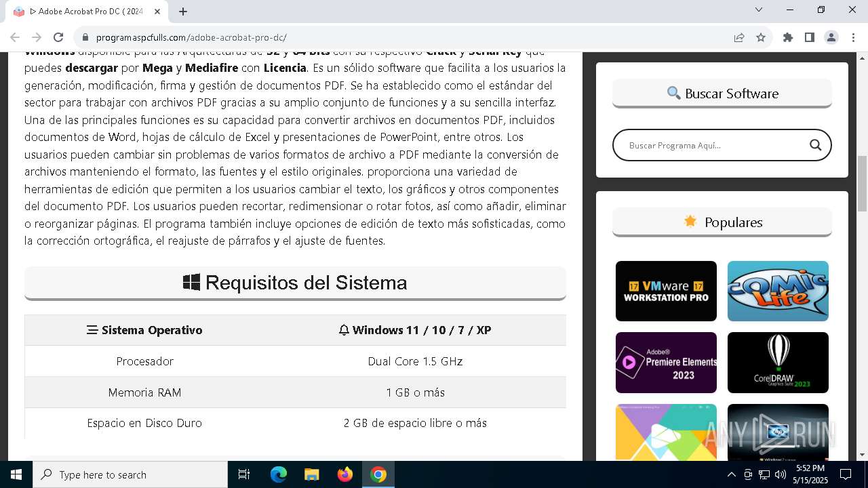Open Chrome three-dot menu
The width and height of the screenshot is (868, 488).
coord(853,37)
